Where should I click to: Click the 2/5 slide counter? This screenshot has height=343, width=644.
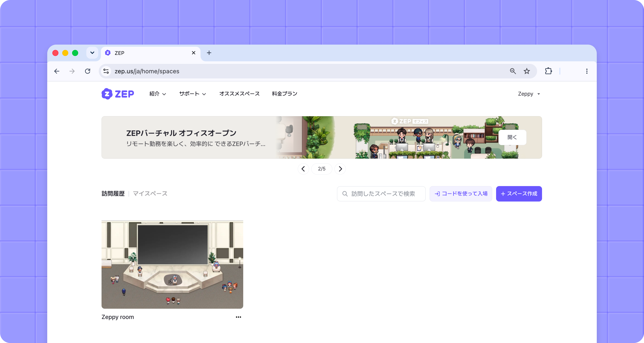coord(322,169)
